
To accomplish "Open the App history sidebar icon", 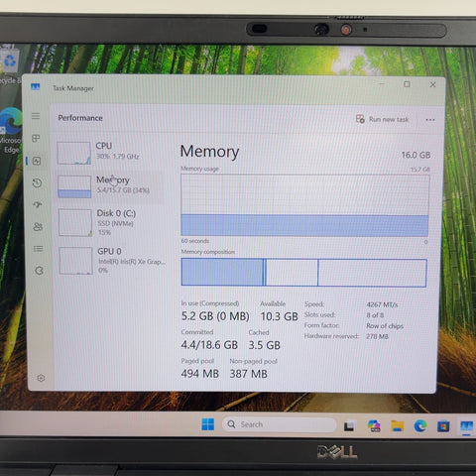I will coord(37,182).
